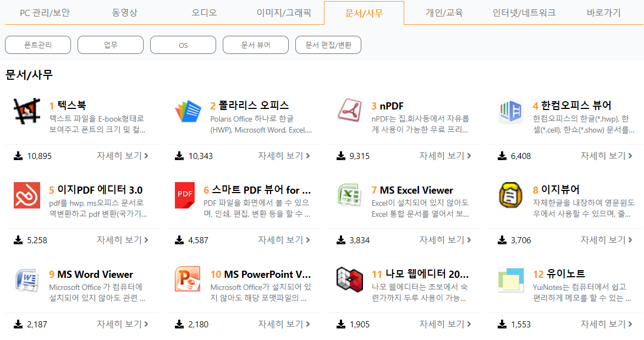The height and width of the screenshot is (340, 644).
Task: Click the YuiNotes description text
Action: point(581,292)
